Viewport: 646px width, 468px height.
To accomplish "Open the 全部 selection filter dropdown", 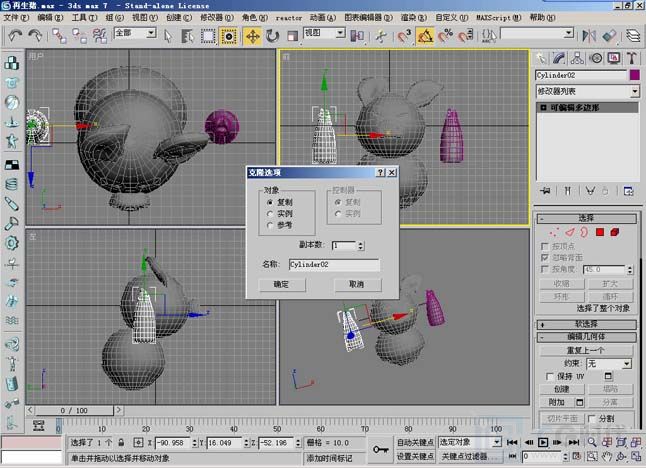I will tap(135, 33).
